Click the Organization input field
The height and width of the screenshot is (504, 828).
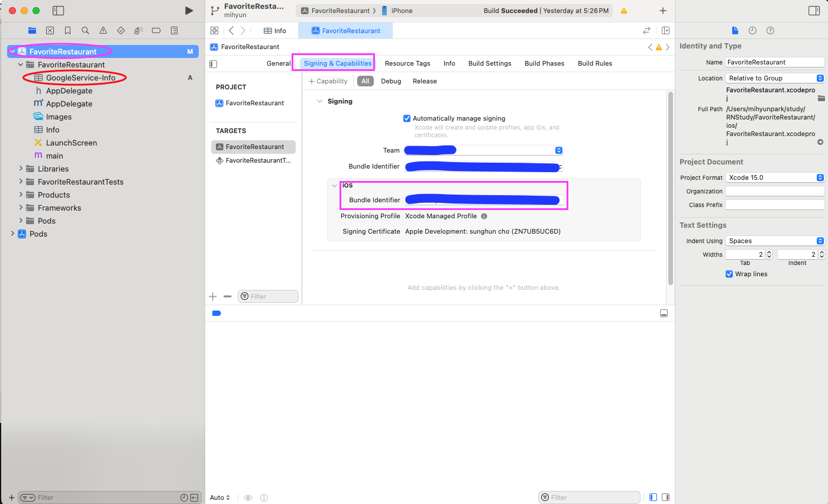tap(775, 191)
